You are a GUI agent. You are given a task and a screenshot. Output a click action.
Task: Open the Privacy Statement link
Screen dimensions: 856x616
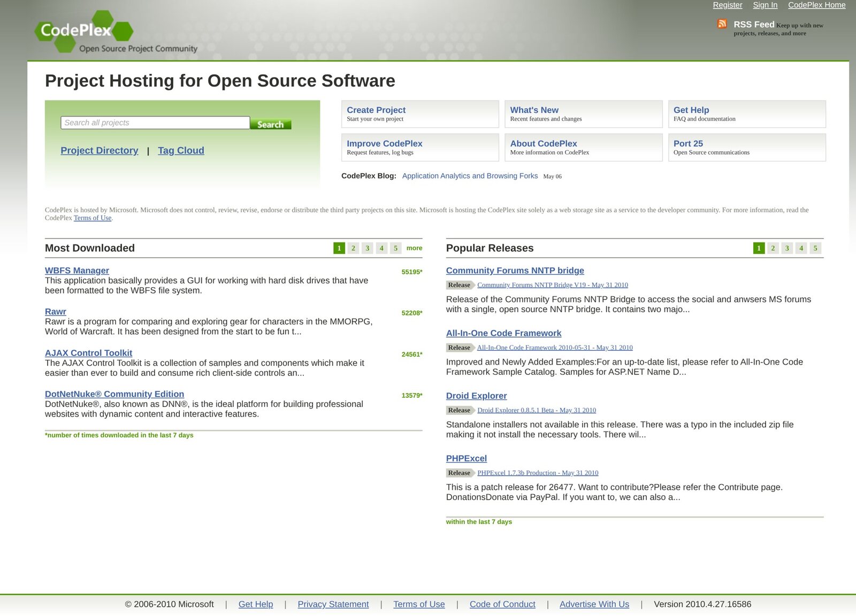point(333,604)
